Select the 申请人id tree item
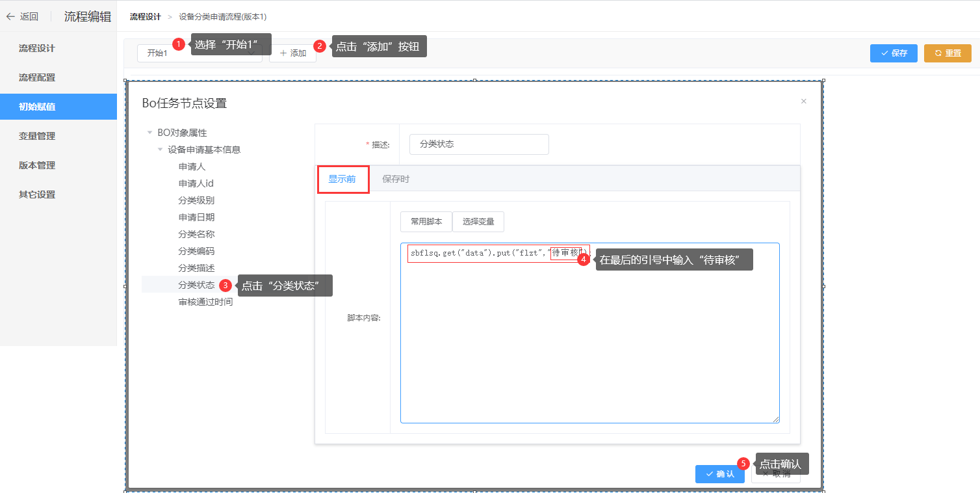Screen dimensions: 980x493 tap(196, 183)
